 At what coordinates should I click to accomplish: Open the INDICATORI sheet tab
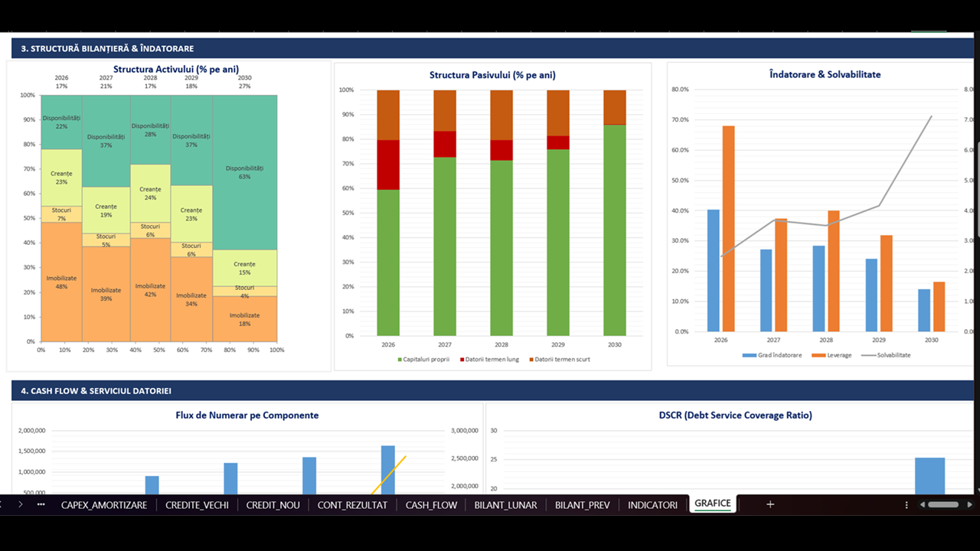tap(652, 505)
